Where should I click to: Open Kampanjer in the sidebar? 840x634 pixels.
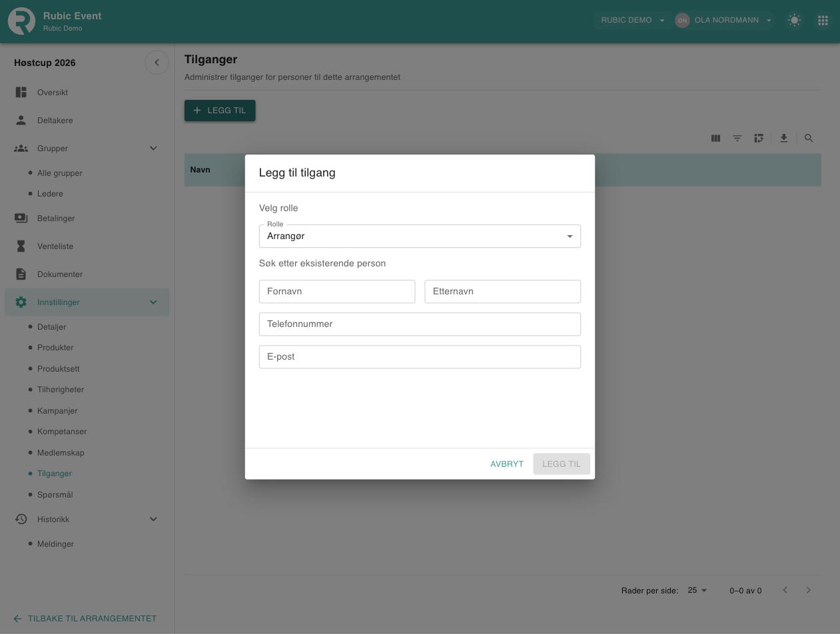pyautogui.click(x=57, y=411)
